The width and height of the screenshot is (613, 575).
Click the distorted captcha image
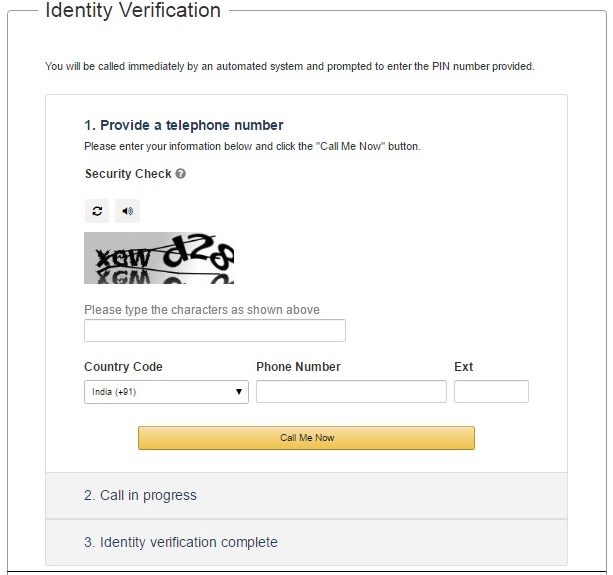[159, 258]
